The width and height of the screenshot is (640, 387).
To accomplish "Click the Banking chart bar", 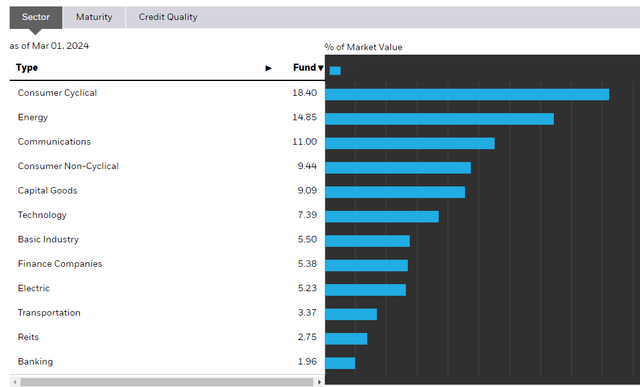I will pos(340,363).
